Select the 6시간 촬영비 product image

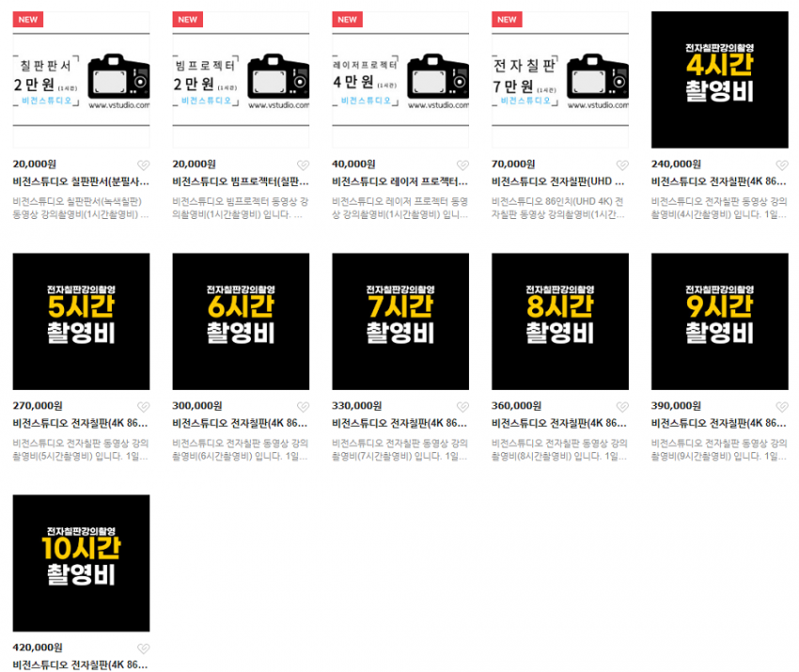click(241, 321)
